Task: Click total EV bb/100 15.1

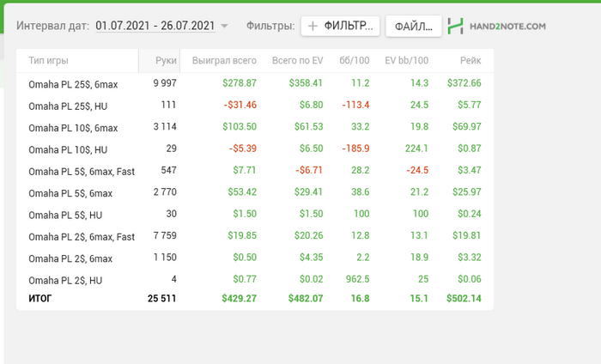Action: click(x=419, y=299)
